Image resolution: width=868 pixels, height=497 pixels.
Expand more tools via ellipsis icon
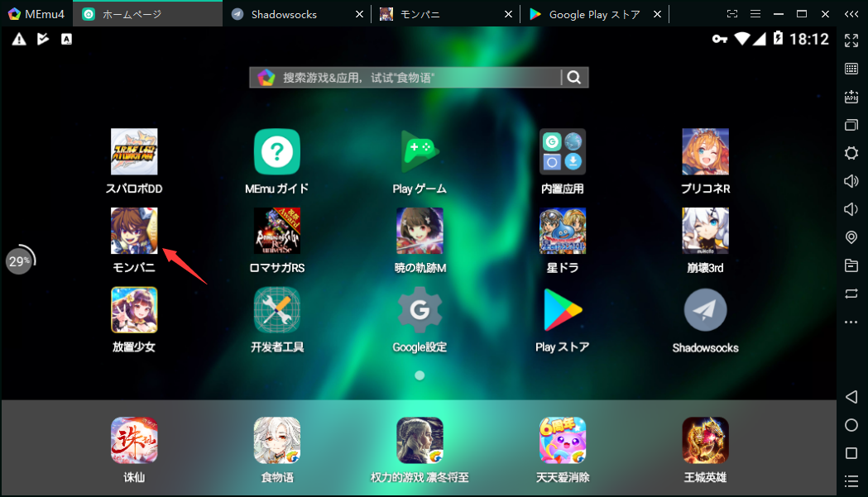851,322
